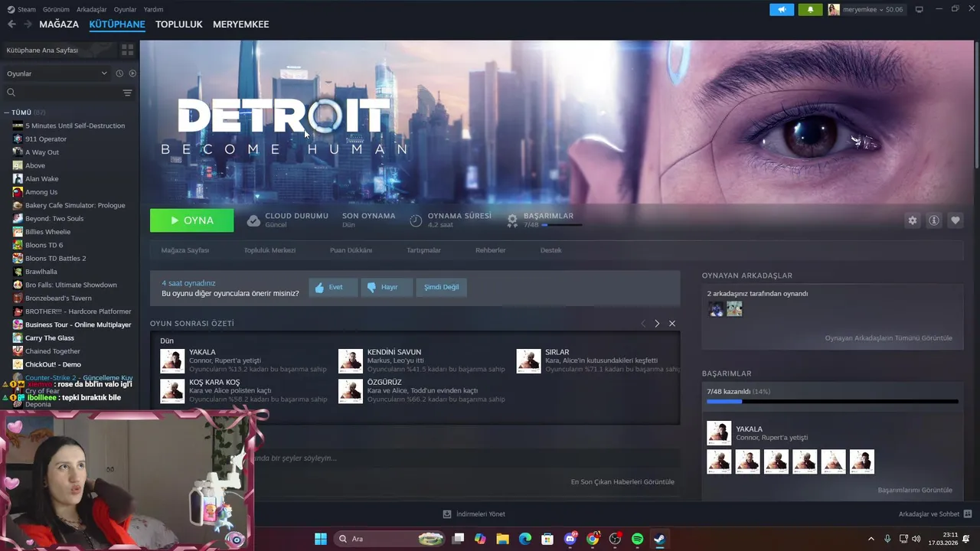Viewport: 980px width, 551px height.
Task: Toggle the ready-to-play filter icon
Action: point(132,73)
